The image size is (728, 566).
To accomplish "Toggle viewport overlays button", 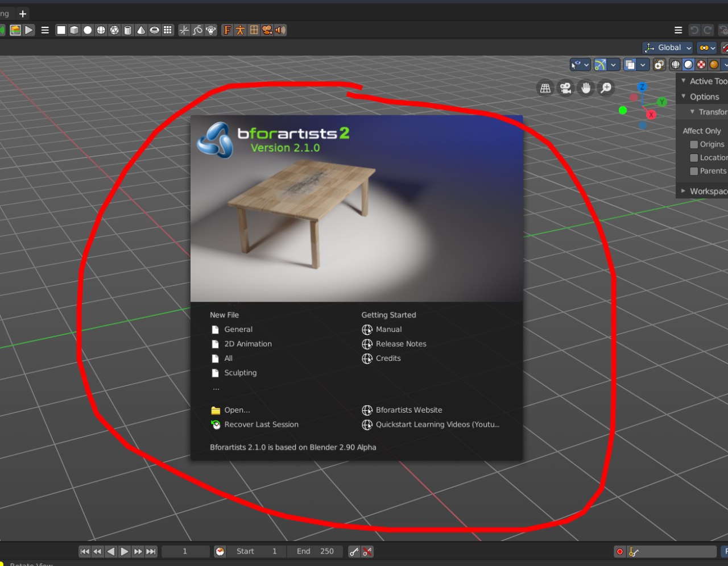I will click(x=630, y=65).
